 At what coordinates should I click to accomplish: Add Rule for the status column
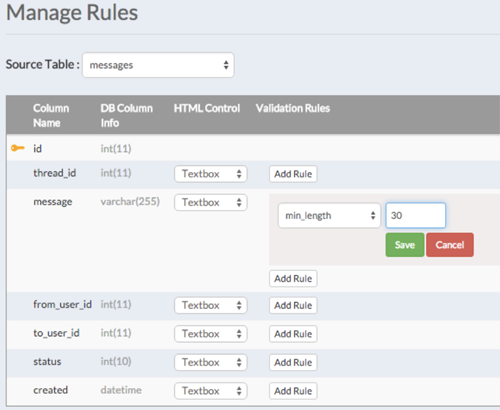pos(293,362)
